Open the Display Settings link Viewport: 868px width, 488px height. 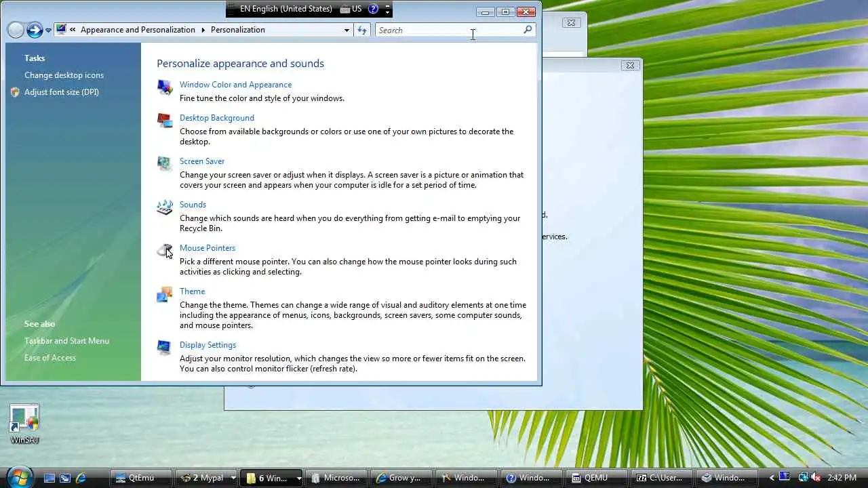[208, 345]
